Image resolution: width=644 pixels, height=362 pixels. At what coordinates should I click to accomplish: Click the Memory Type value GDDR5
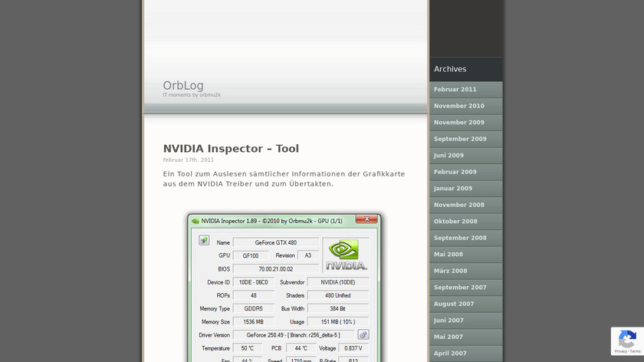point(254,308)
